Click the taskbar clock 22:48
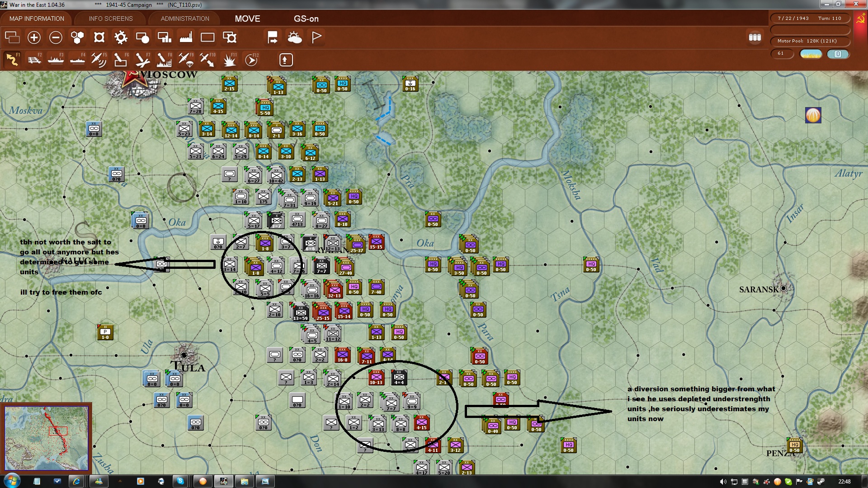The image size is (868, 488). pos(844,482)
